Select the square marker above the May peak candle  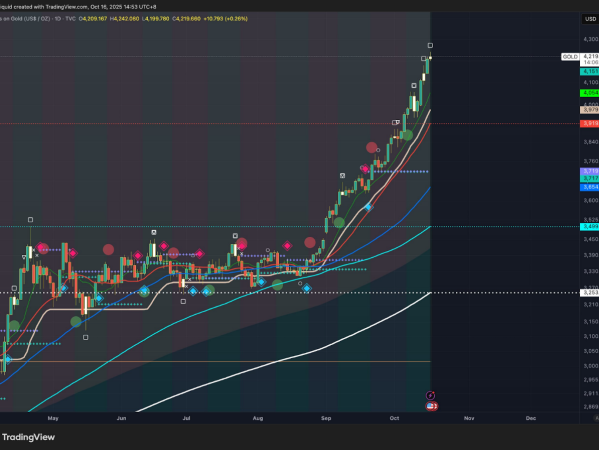pos(31,220)
